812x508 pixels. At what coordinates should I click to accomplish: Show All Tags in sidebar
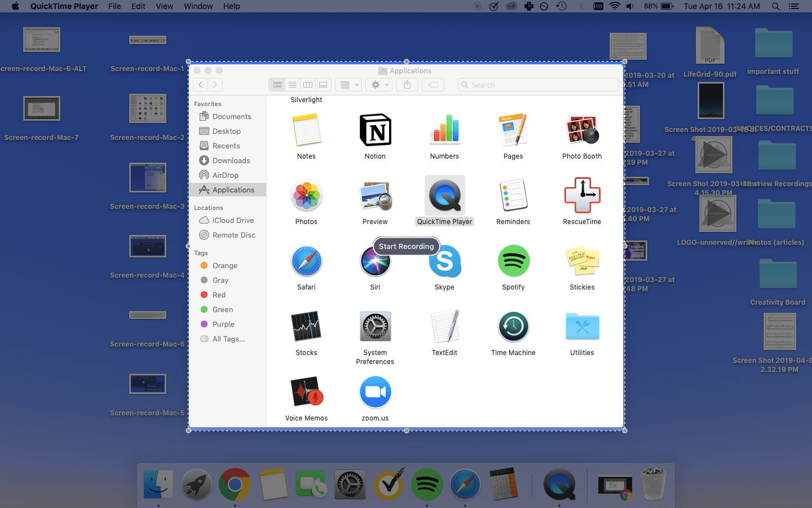click(x=228, y=339)
